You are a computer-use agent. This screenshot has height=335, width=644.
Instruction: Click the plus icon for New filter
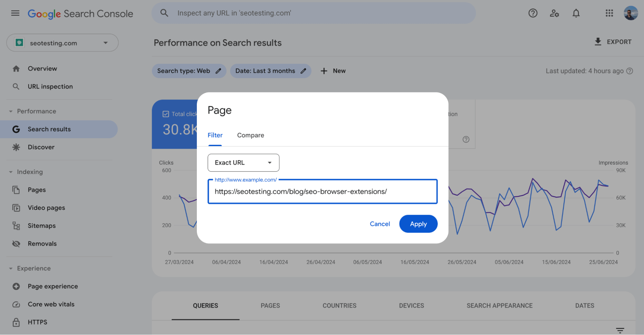[x=324, y=71]
